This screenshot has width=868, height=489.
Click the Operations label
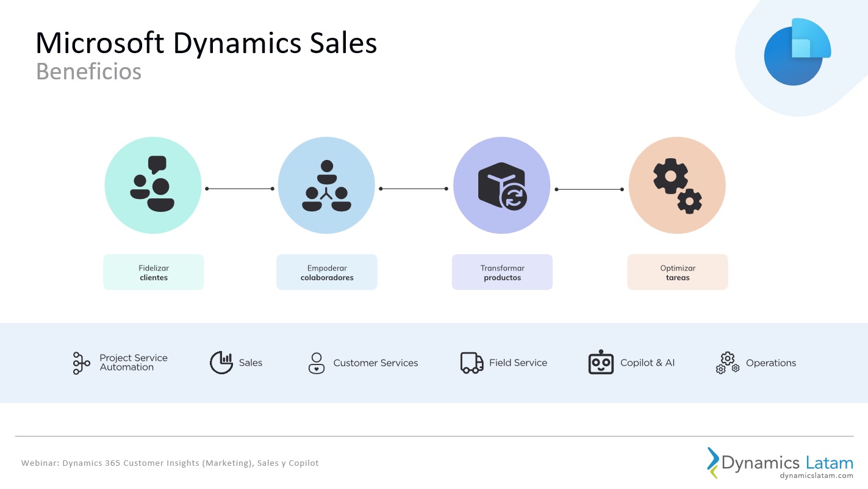click(x=771, y=363)
